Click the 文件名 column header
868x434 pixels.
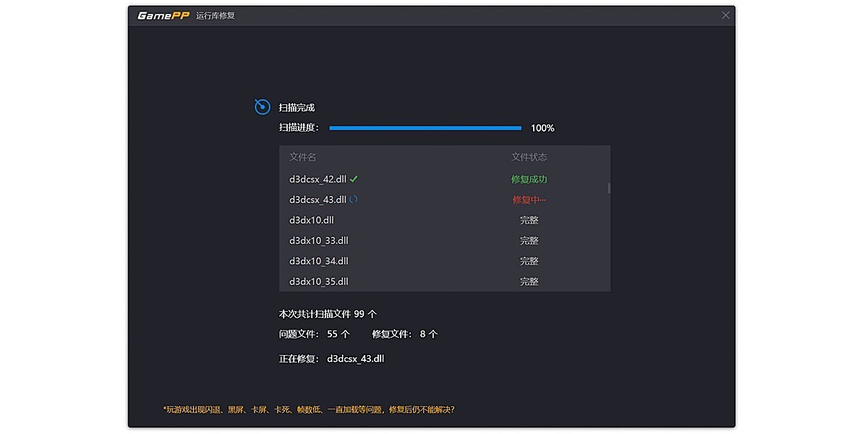(x=304, y=157)
